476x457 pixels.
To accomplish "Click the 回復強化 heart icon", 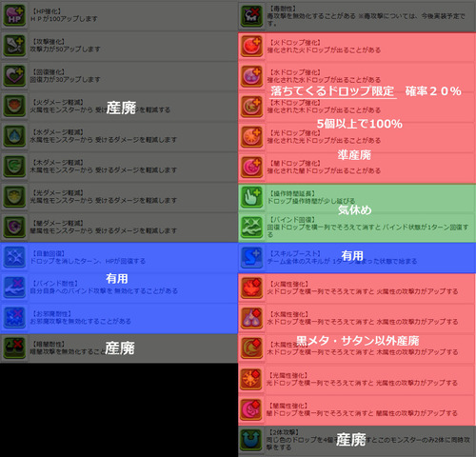I will click(x=14, y=75).
